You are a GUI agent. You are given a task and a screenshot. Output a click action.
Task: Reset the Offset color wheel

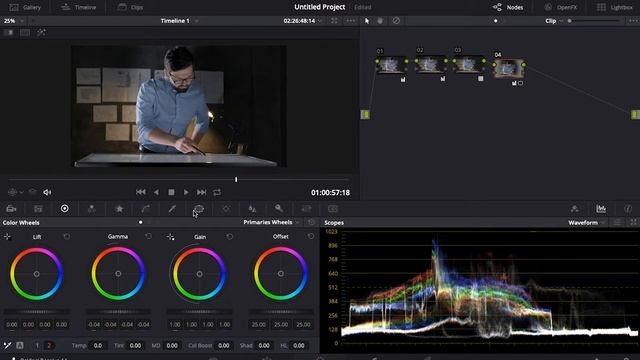[311, 236]
